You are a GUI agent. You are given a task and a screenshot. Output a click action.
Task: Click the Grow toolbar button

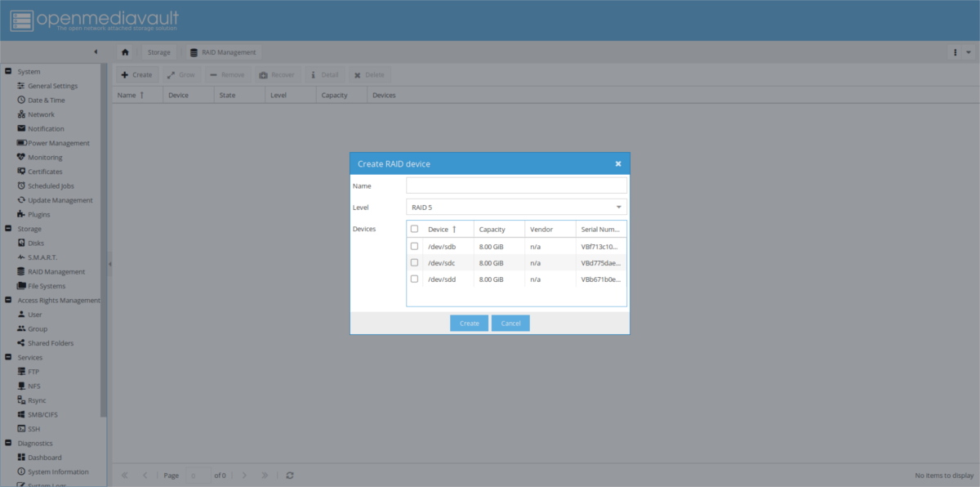click(181, 74)
